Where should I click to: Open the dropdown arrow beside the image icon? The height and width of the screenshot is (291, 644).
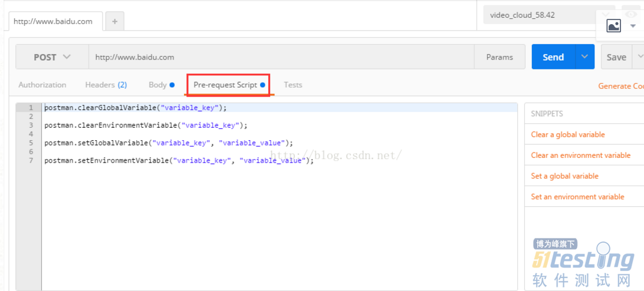point(633,27)
